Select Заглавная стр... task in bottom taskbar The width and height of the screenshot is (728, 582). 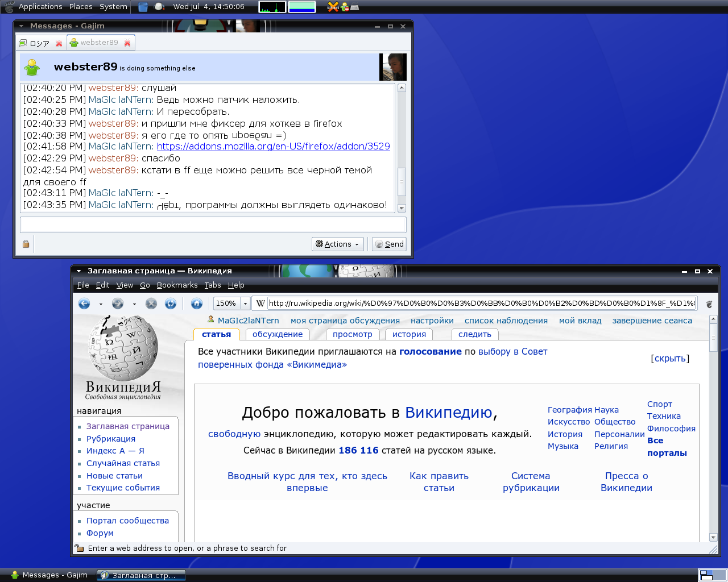tap(141, 575)
